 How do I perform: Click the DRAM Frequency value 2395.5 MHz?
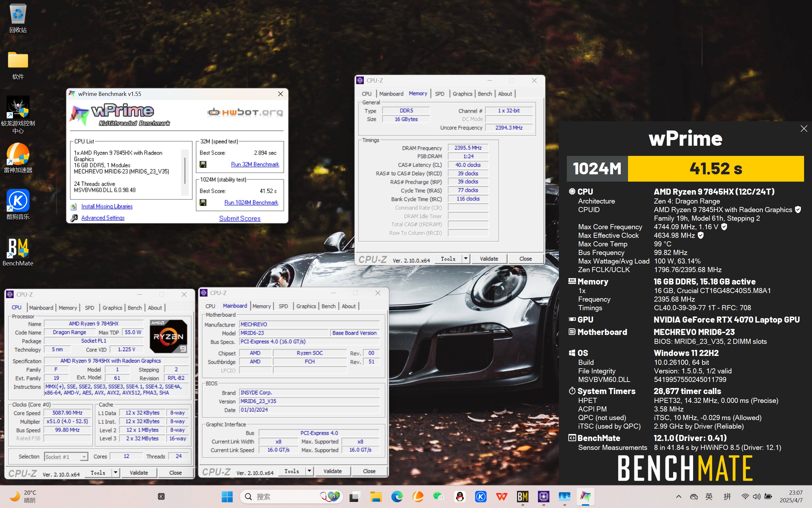(468, 148)
